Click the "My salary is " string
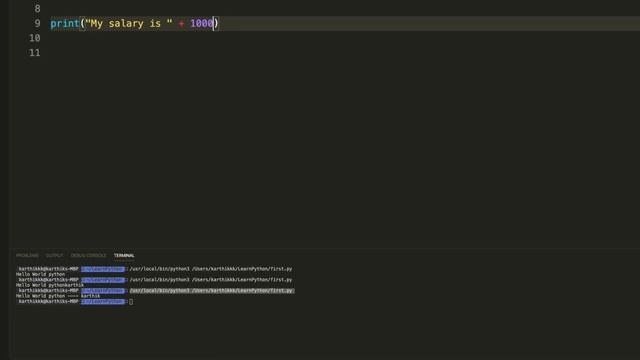 pyautogui.click(x=129, y=23)
